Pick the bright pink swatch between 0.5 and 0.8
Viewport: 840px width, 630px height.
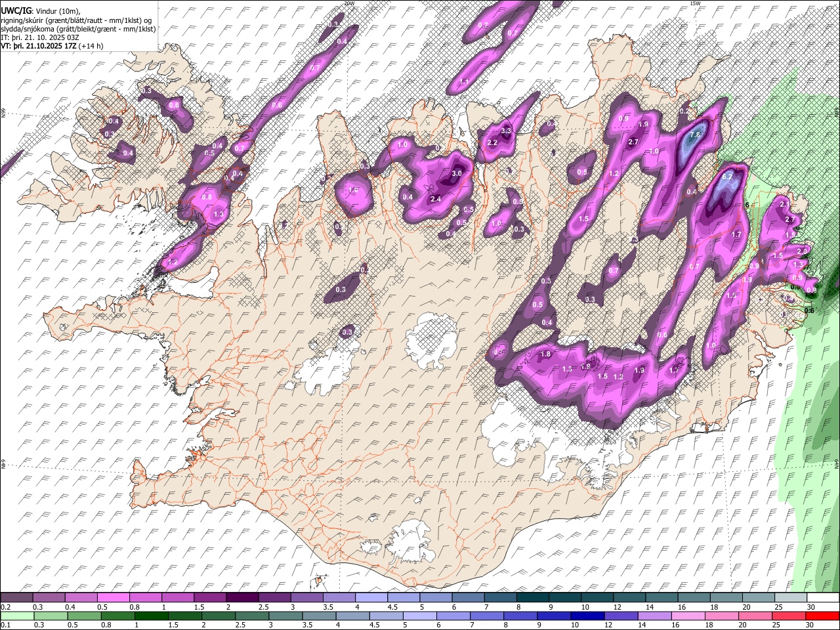point(113,598)
